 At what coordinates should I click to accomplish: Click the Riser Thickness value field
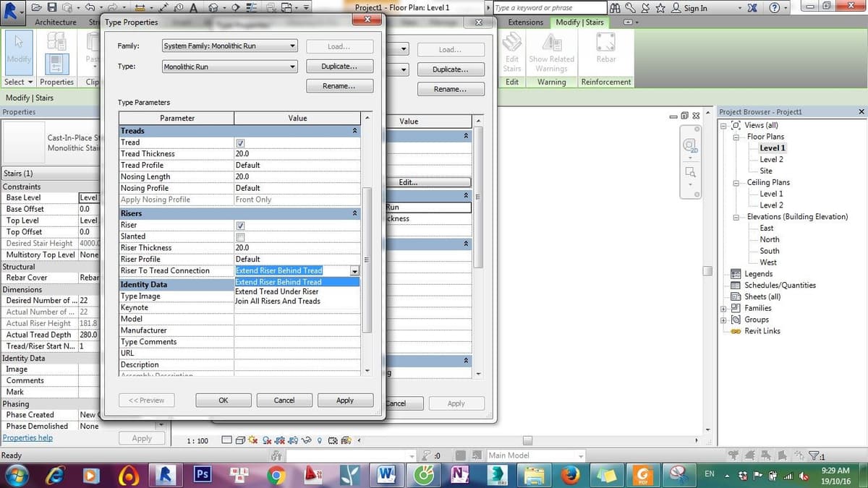click(x=297, y=248)
